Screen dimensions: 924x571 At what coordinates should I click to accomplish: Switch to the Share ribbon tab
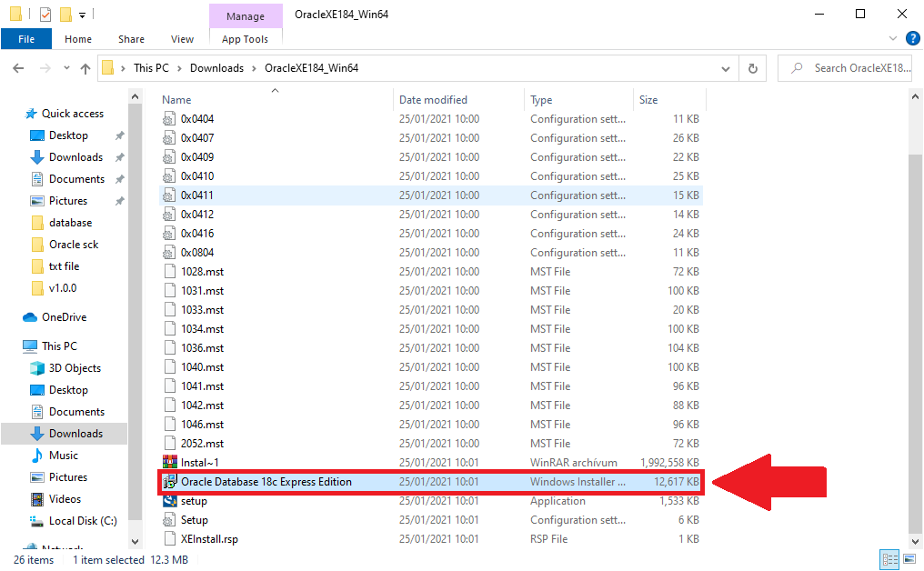click(131, 39)
